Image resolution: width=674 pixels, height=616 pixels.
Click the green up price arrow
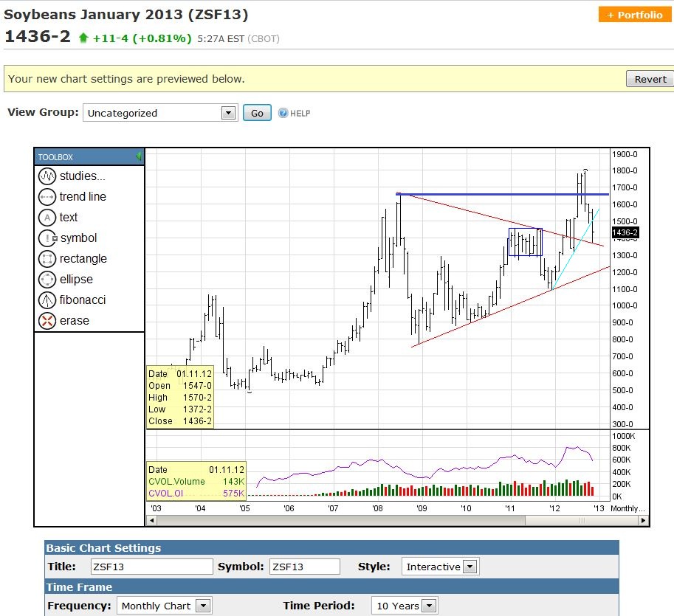coord(83,38)
